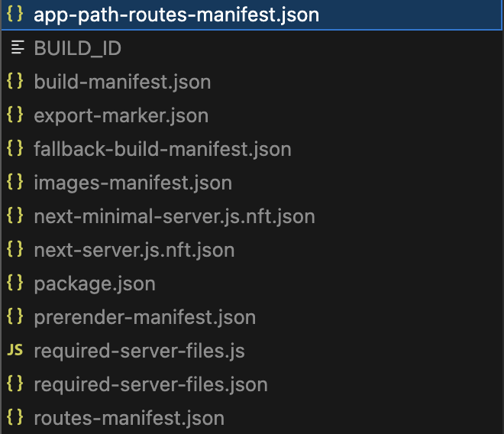Select next-minimal-server.js.nft.json
This screenshot has height=434, width=504.
(x=174, y=216)
